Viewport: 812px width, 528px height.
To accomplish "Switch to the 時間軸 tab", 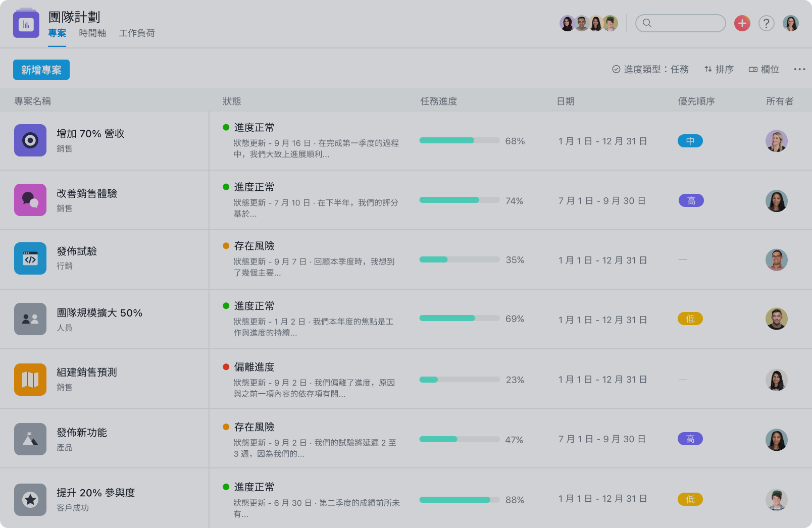I will 92,33.
